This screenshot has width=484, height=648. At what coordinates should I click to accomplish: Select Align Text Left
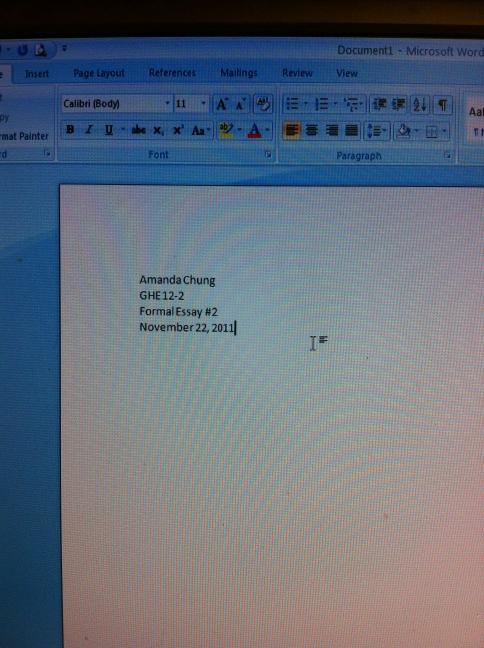292,131
